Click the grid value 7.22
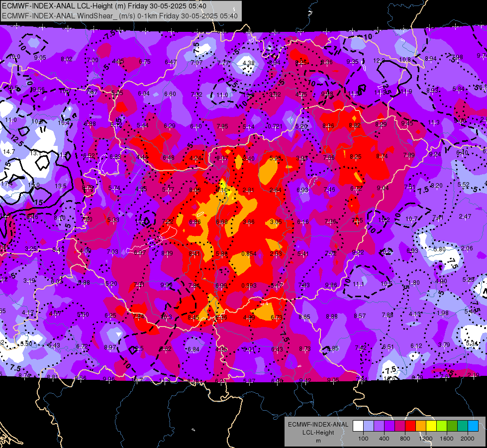Screen dimensions: 487x448 coord(168,222)
